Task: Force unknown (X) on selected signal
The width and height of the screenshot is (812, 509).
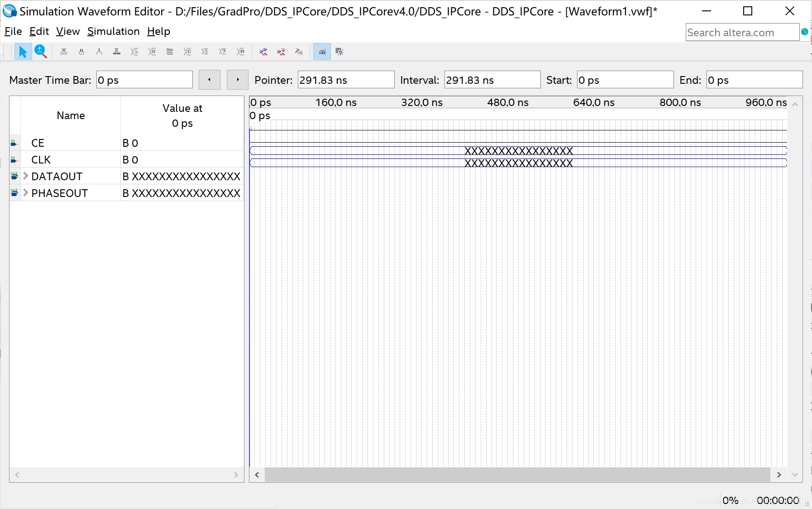Action: pos(64,52)
